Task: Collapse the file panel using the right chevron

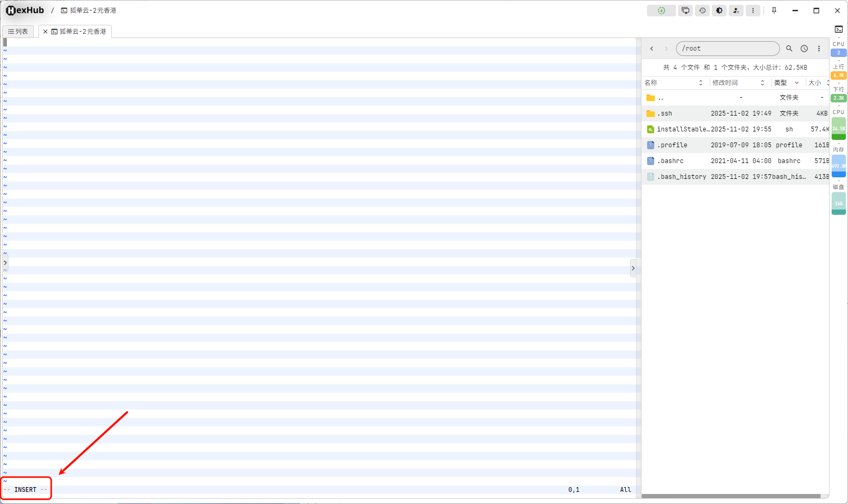Action: click(x=633, y=268)
